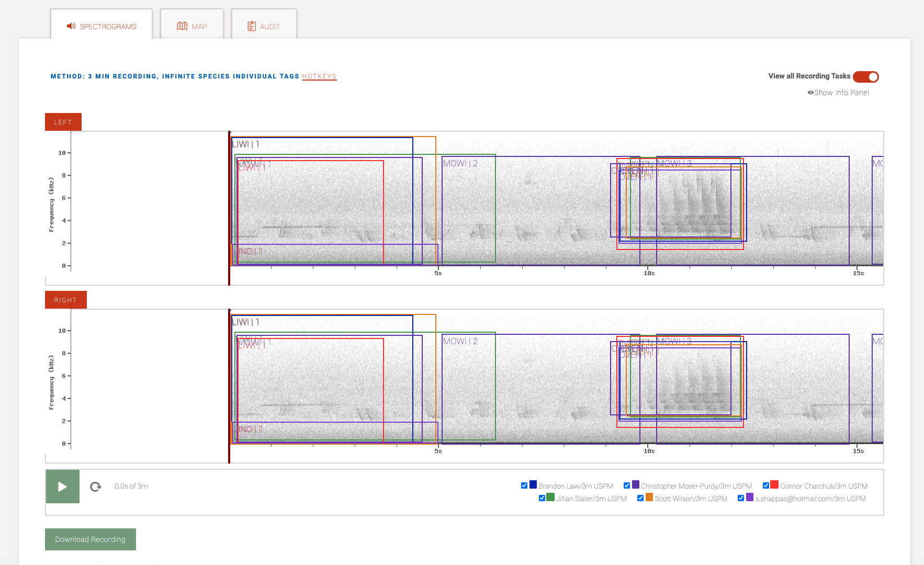Uncheck s.shappas@hotmail.com/3m USPM tags

pos(741,498)
